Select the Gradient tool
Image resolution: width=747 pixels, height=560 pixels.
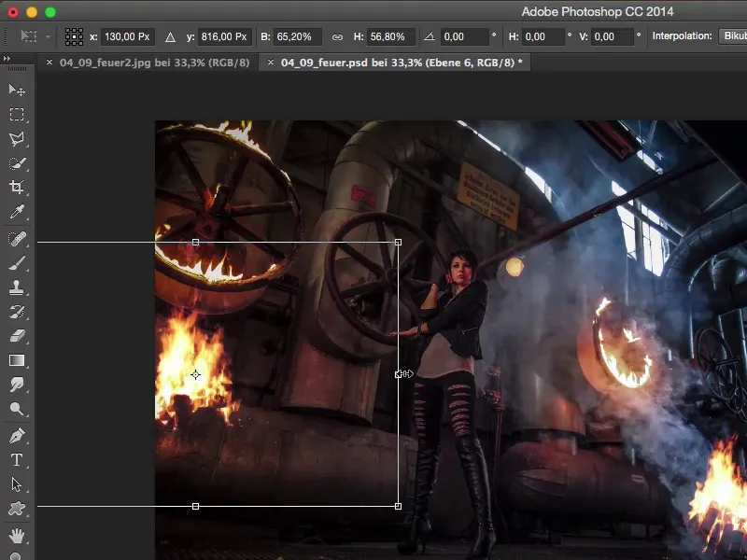point(17,360)
